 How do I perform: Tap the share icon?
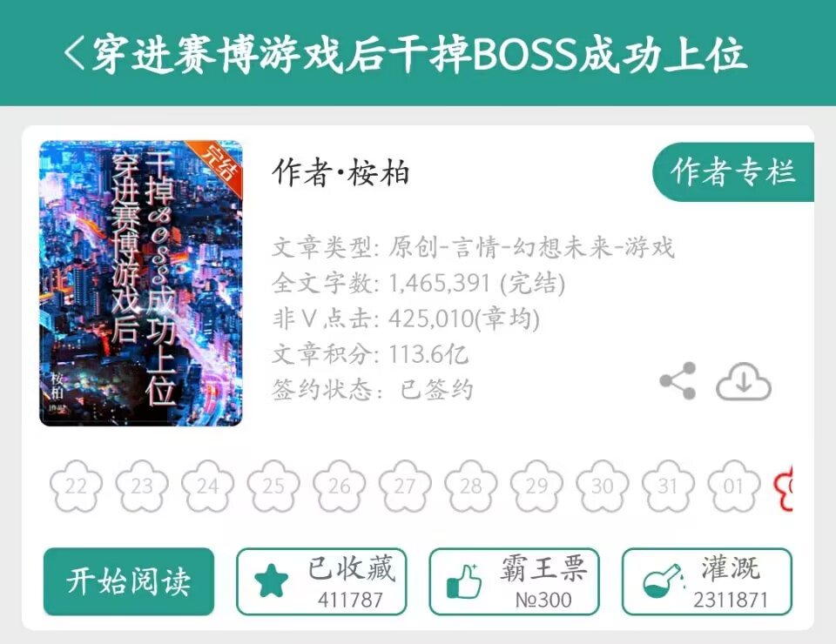(x=678, y=381)
